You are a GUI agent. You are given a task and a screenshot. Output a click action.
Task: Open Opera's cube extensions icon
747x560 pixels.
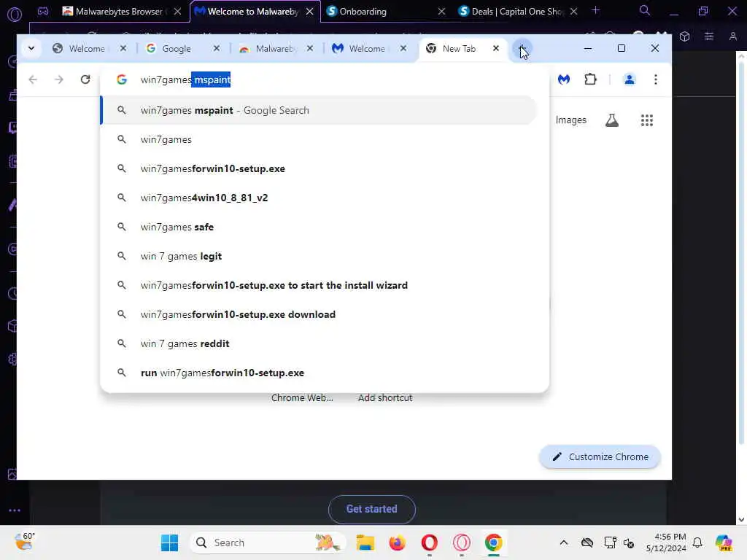point(684,36)
